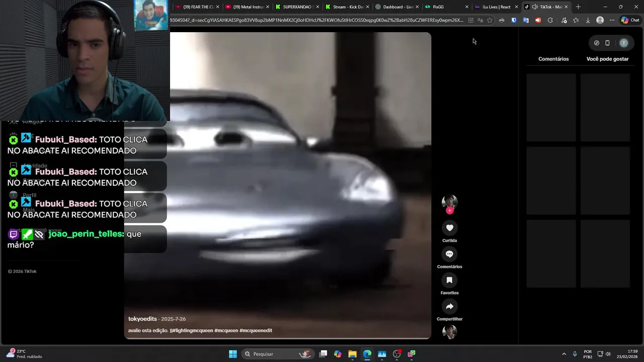Open the apps icon in address bar
Screen dimensions: 644x362
(x=471, y=20)
